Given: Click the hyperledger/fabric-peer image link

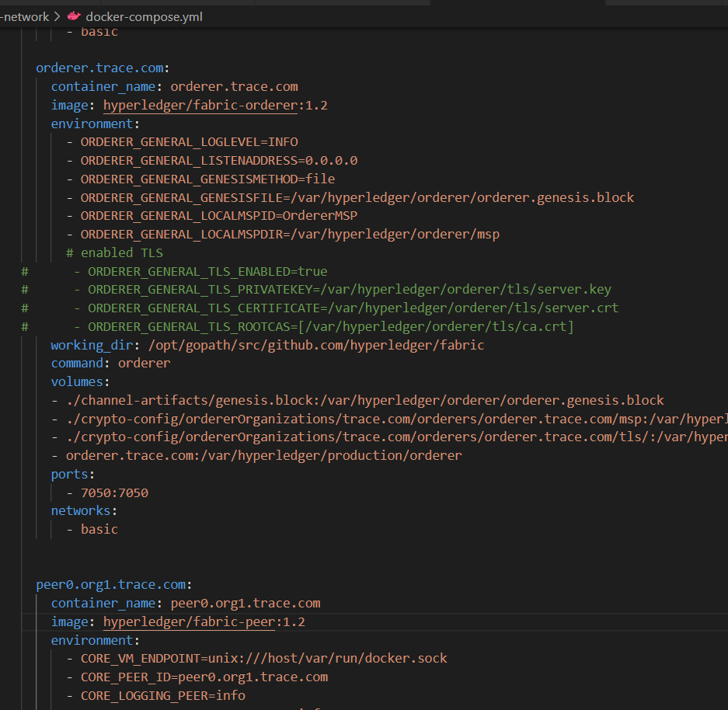Looking at the screenshot, I should tap(192, 622).
